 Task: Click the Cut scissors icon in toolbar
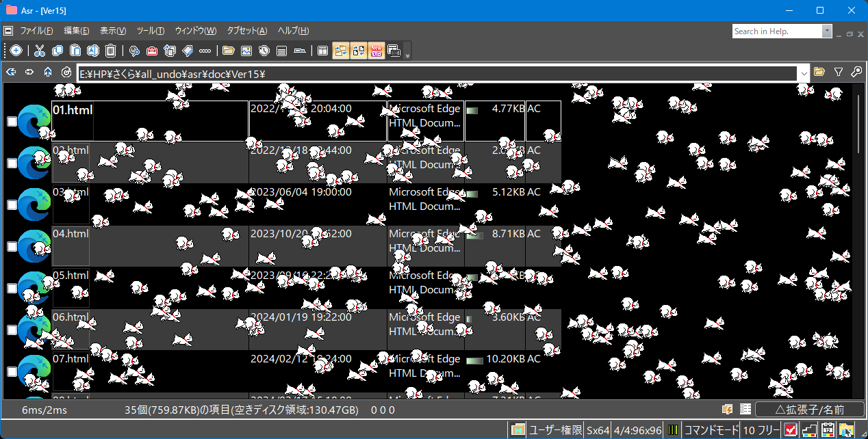[x=40, y=51]
